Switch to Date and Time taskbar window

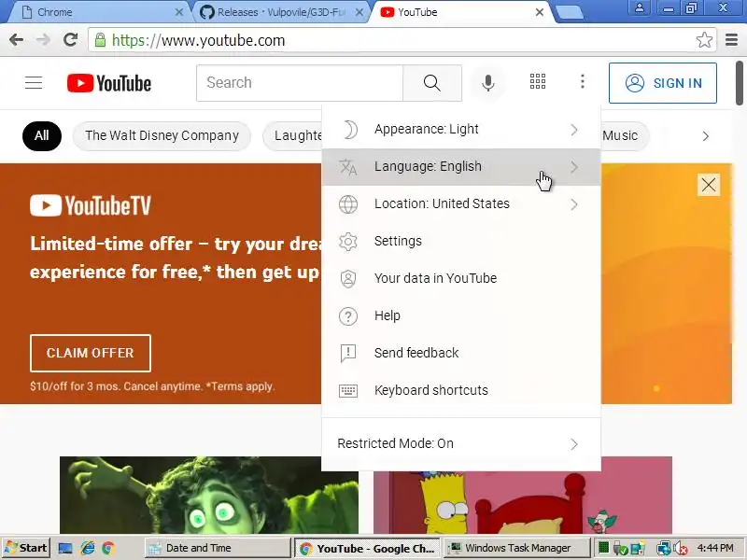(218, 548)
